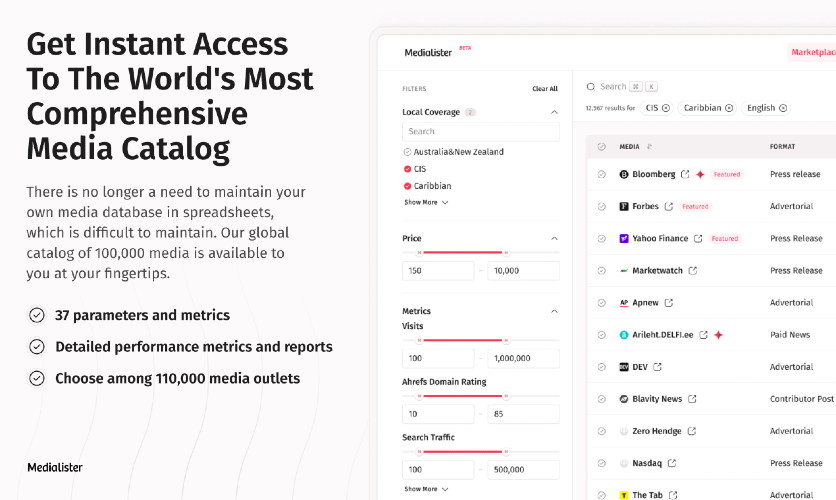Click the DEV logo icon
836x500 pixels.
624,367
